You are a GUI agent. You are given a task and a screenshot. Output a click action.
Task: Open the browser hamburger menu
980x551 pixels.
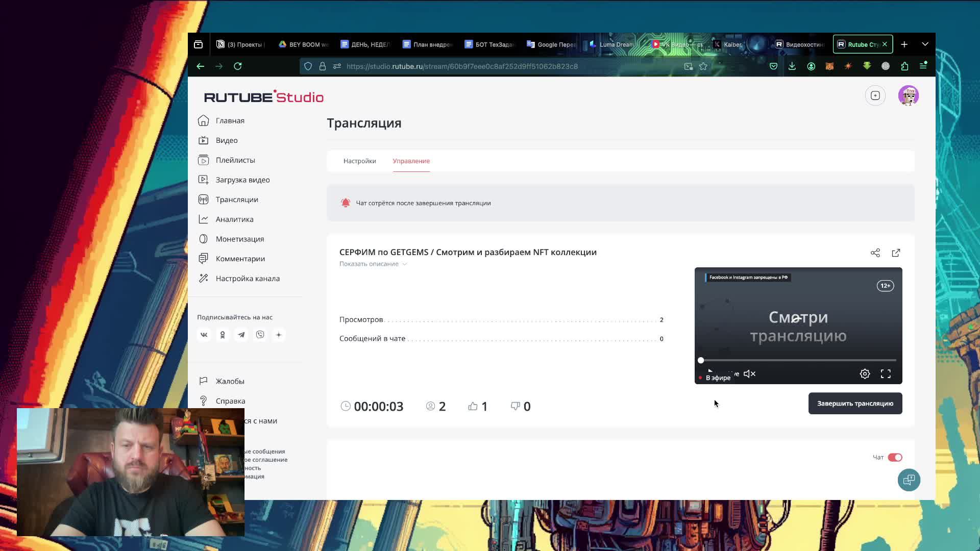pyautogui.click(x=923, y=66)
